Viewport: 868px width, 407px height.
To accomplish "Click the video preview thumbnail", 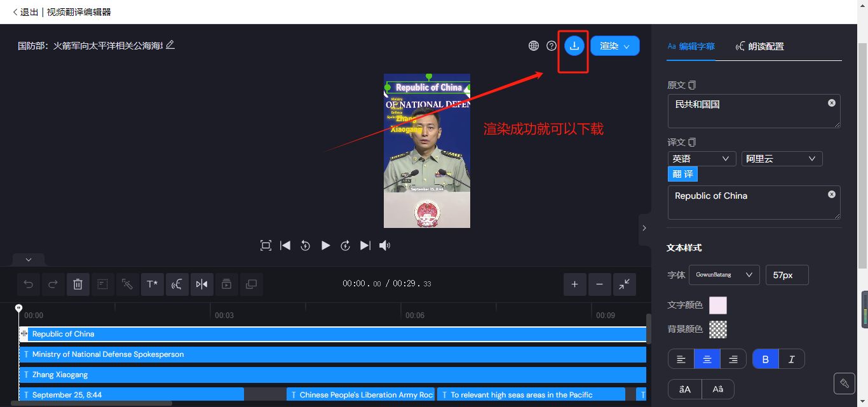I will pyautogui.click(x=427, y=150).
